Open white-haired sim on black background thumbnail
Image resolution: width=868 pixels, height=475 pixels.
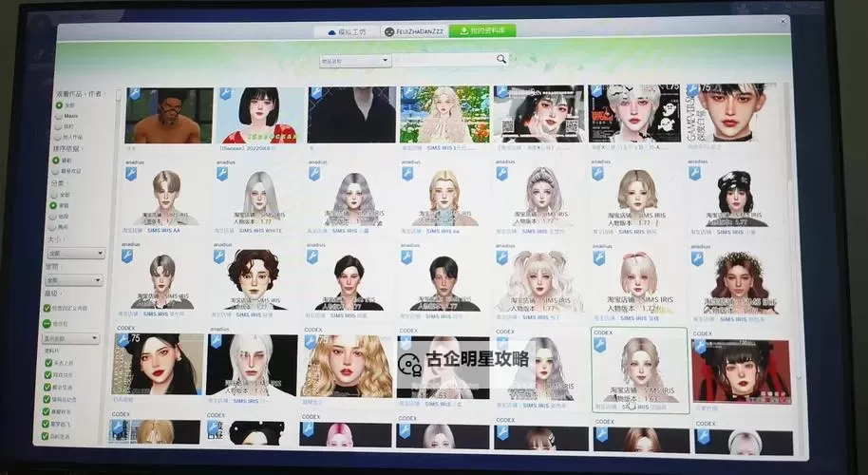click(x=252, y=366)
